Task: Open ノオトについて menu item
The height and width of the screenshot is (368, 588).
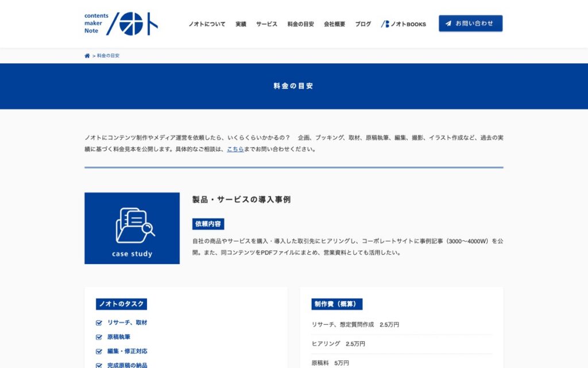Action: (207, 24)
